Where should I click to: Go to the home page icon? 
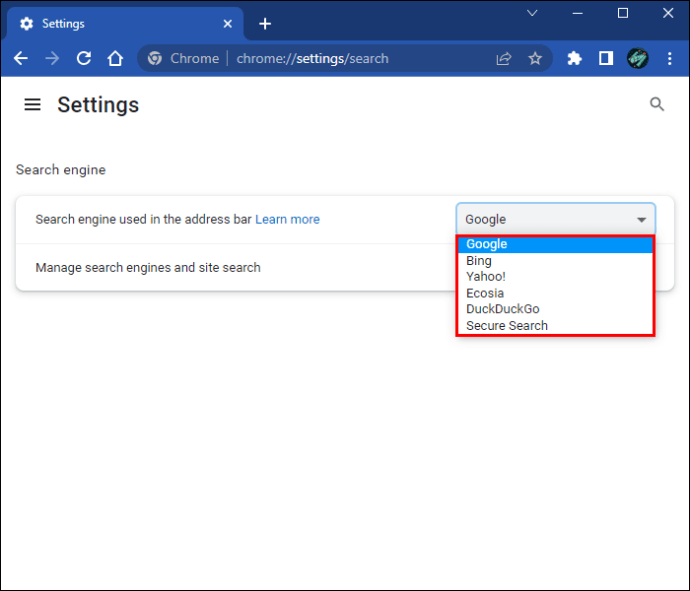116,59
